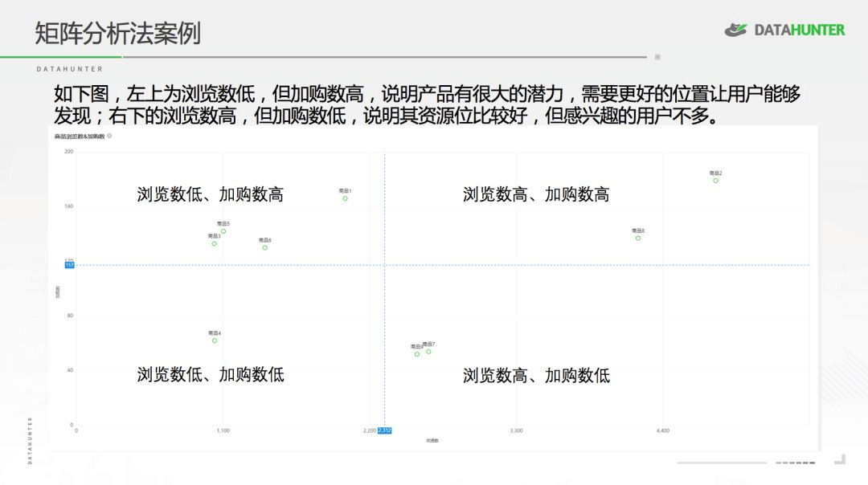Click the y-axis value 160
The image size is (868, 485).
pos(68,206)
